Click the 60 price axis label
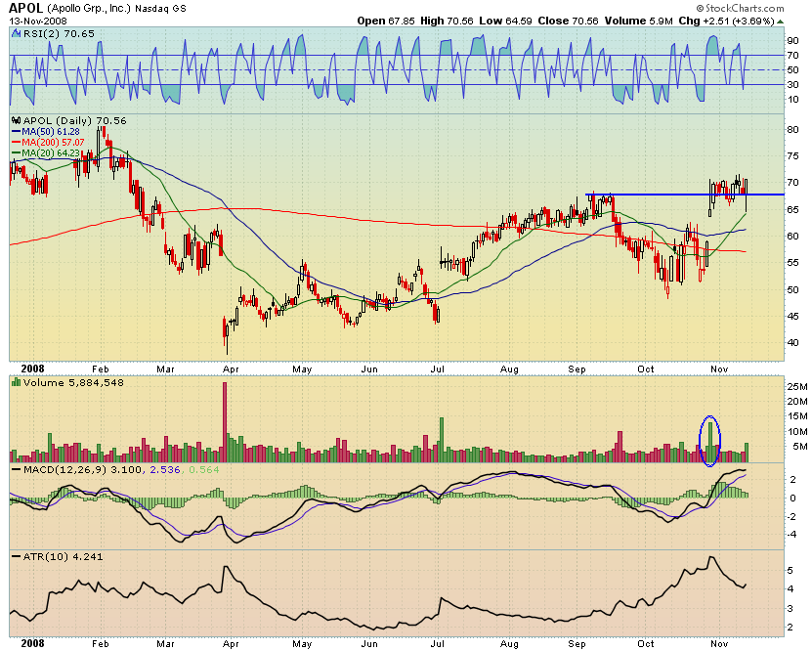Viewport: 812px width, 651px height. click(x=792, y=237)
